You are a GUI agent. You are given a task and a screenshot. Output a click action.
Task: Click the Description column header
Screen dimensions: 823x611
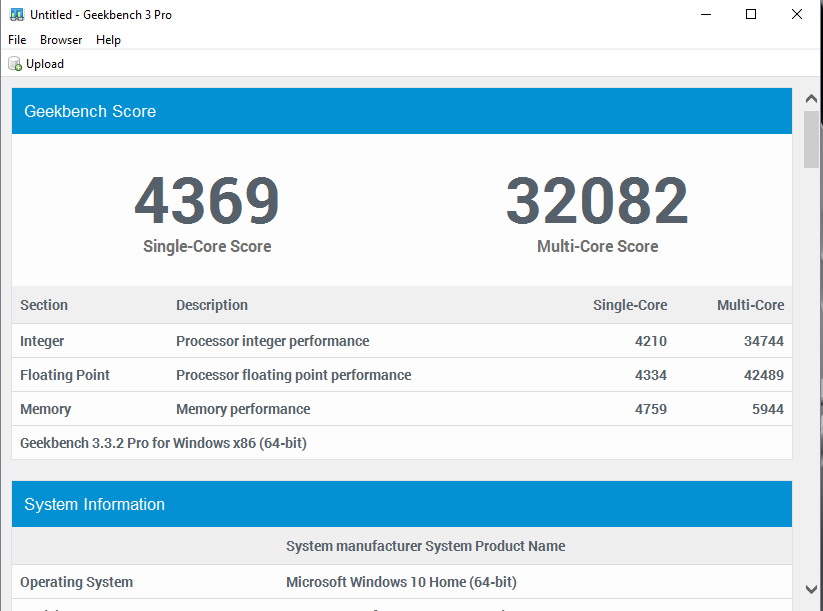coord(212,305)
